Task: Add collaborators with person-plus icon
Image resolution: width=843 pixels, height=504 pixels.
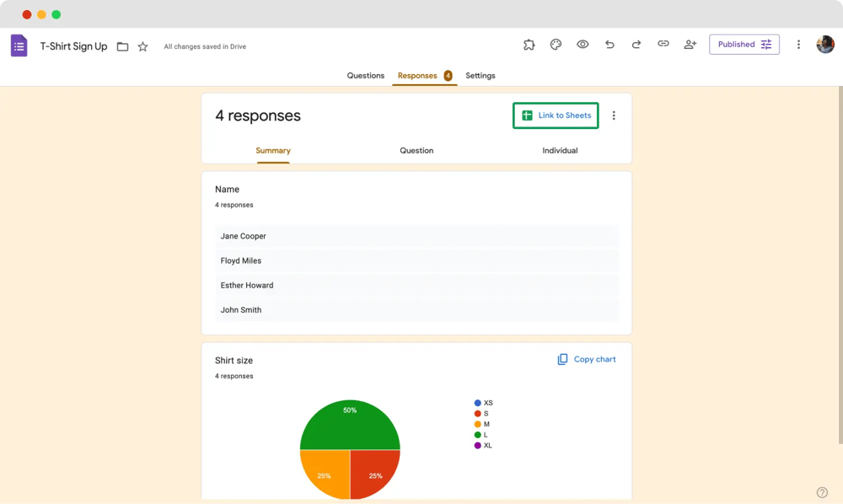Action: pyautogui.click(x=690, y=45)
